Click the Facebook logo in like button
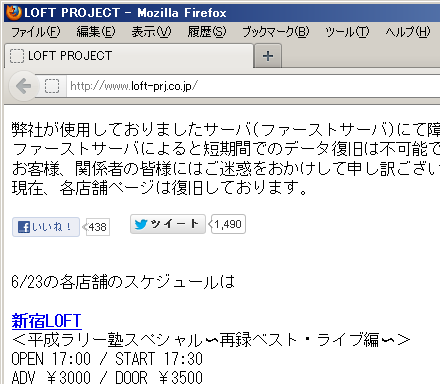440x384 pixels. tap(24, 227)
